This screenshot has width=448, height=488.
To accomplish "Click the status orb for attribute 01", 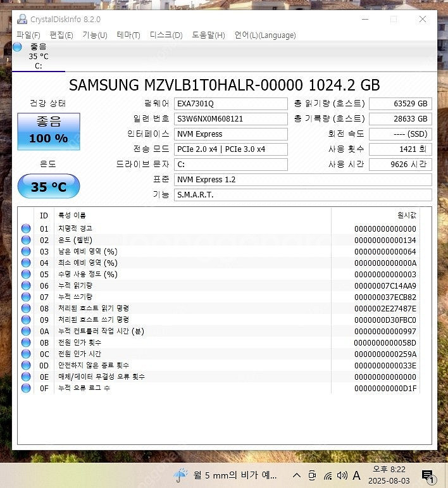I will pyautogui.click(x=26, y=228).
